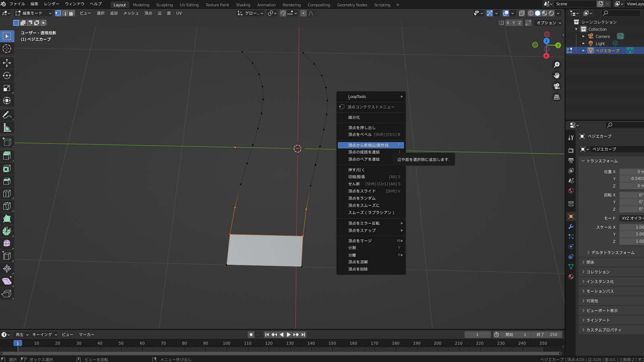The height and width of the screenshot is (362, 644).
Task: Toggle the snap magnet button
Action: coord(283,13)
